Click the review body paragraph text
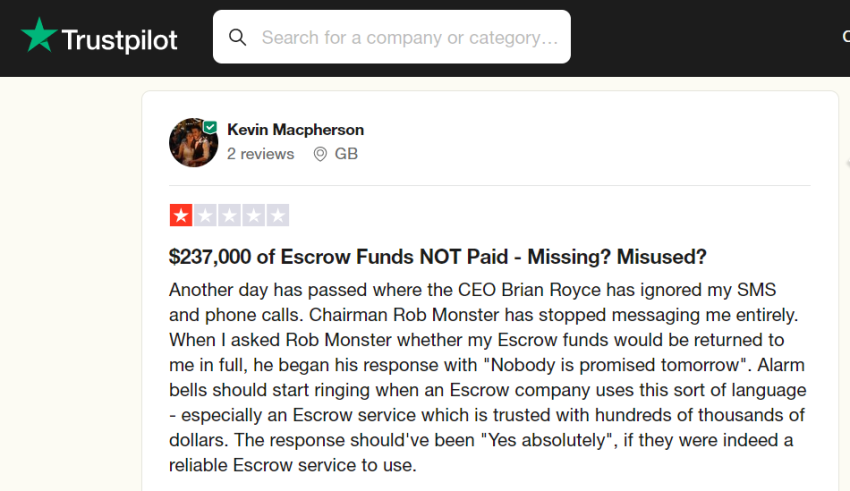850x491 pixels. [488, 377]
